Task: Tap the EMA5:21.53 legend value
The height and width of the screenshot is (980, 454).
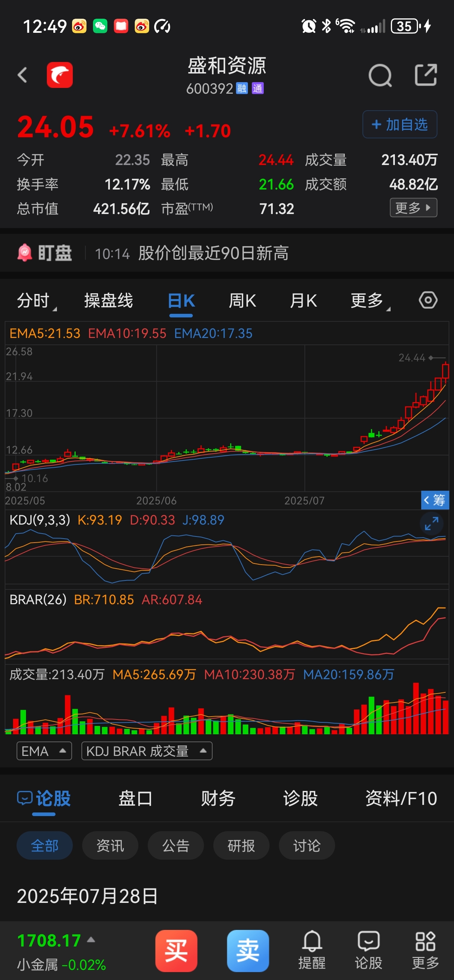Action: (45, 334)
